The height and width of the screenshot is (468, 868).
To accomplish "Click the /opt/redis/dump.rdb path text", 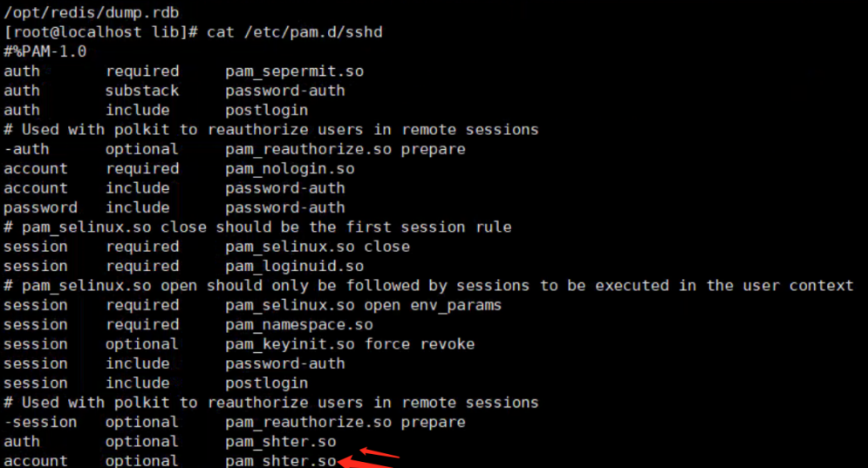I will click(x=81, y=12).
